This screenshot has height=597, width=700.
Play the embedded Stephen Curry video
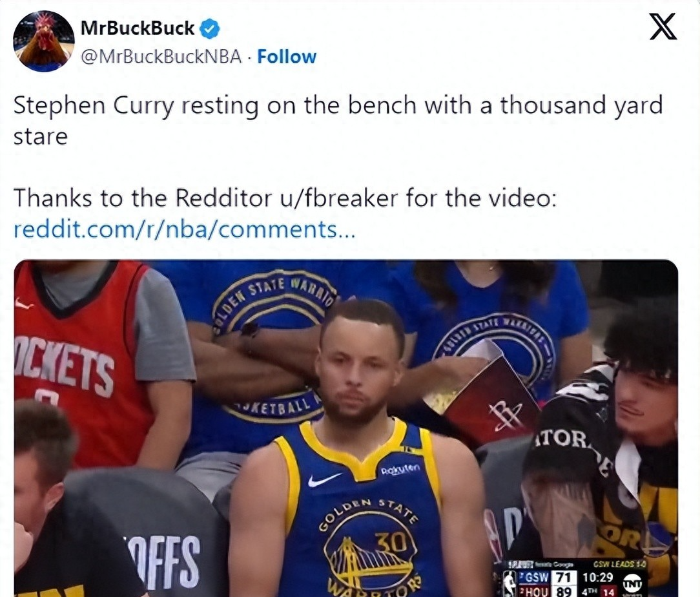click(346, 428)
